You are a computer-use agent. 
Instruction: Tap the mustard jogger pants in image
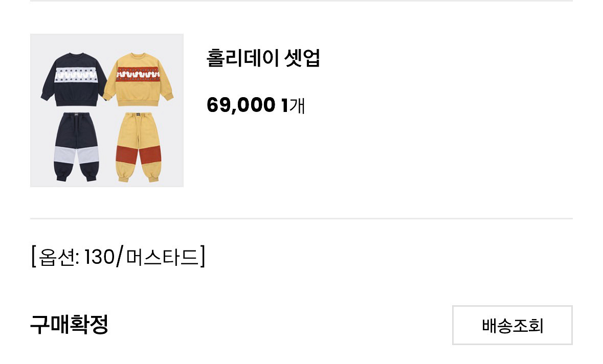(x=139, y=147)
